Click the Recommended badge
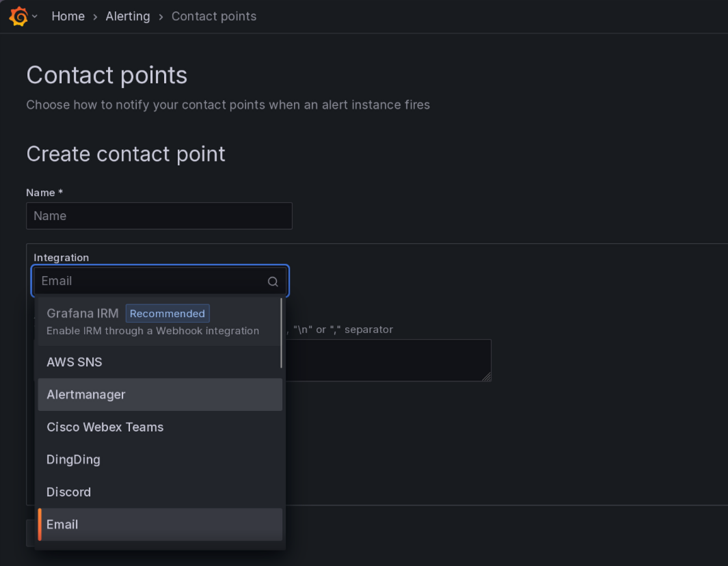728x566 pixels. coord(167,313)
